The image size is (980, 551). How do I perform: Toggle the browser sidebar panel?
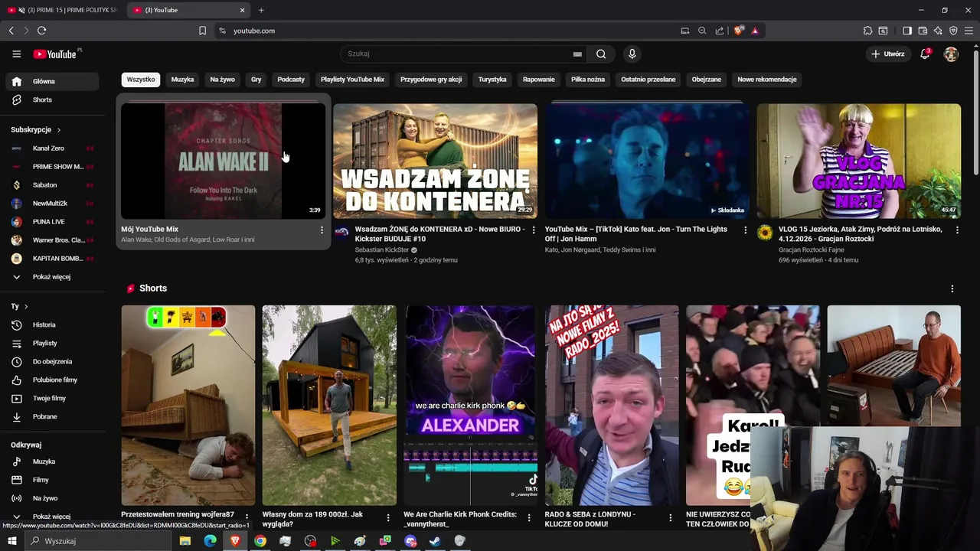tap(907, 31)
